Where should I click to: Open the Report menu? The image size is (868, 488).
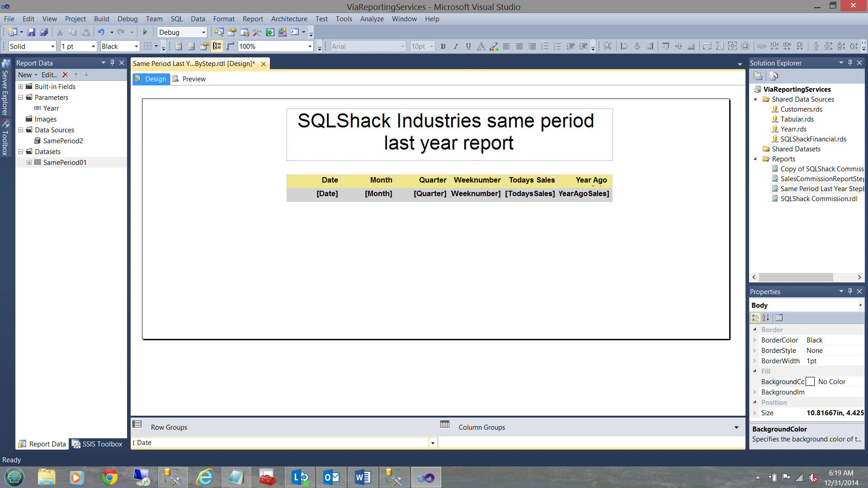pyautogui.click(x=252, y=19)
